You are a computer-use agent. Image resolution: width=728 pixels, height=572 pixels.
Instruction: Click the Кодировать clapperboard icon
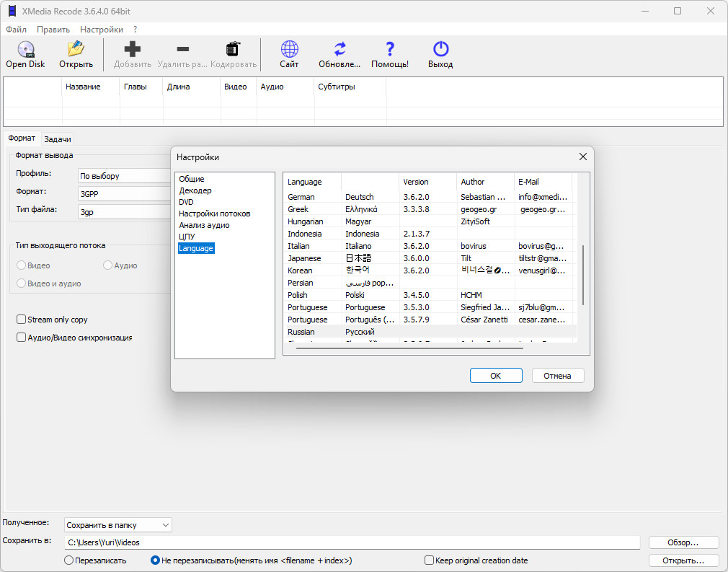point(233,49)
